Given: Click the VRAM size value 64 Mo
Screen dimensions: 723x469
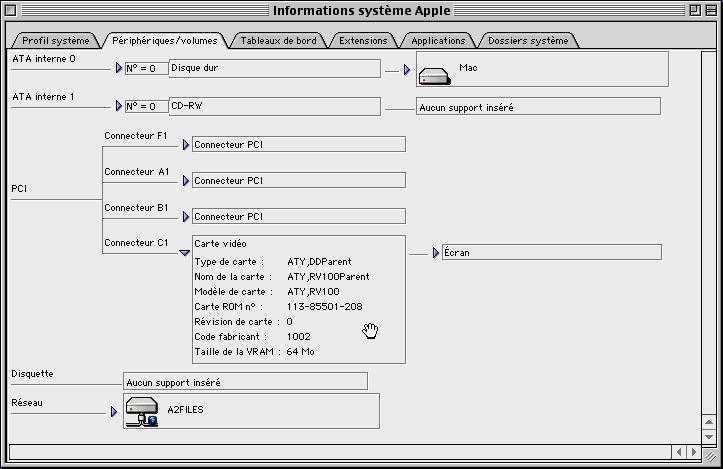Looking at the screenshot, I should [300, 351].
